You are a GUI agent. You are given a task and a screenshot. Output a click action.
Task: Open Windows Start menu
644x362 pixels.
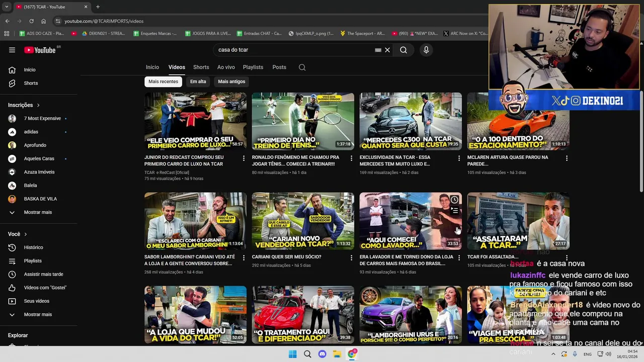[292, 354]
